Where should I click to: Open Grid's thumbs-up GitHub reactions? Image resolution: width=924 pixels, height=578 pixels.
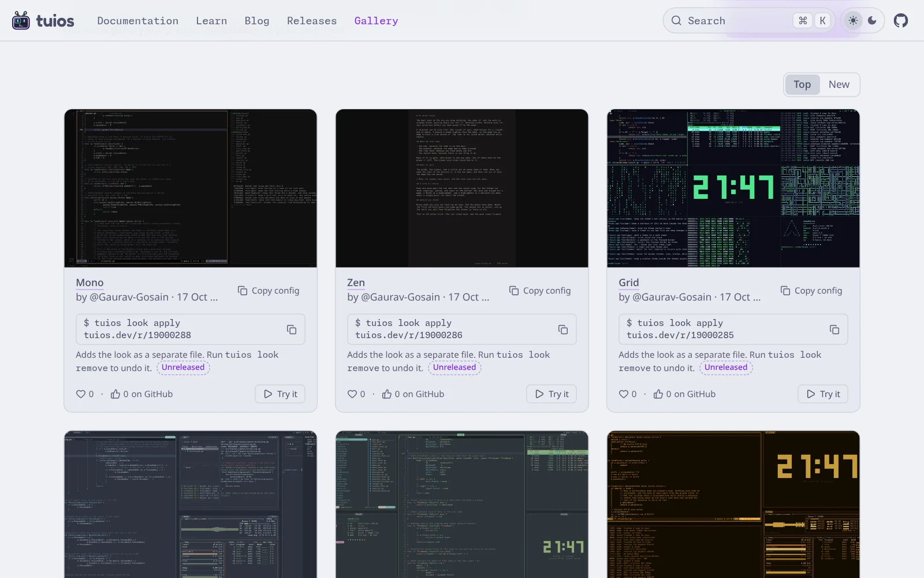coord(684,394)
